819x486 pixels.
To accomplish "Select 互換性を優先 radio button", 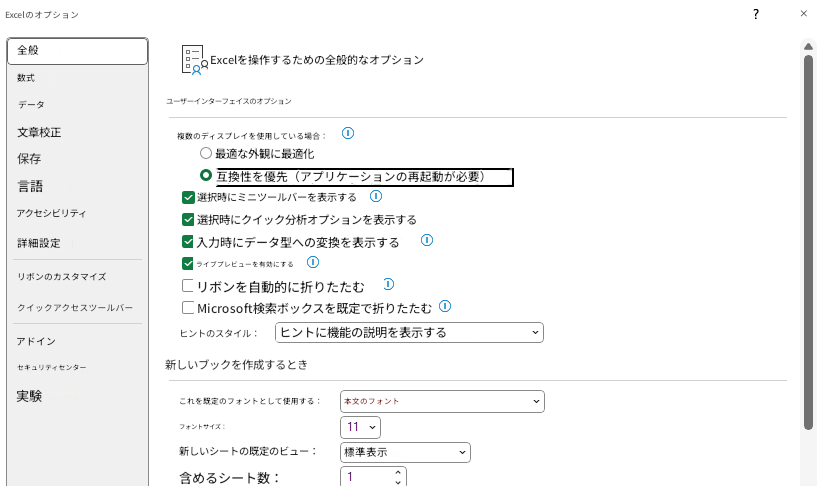I will tap(206, 175).
